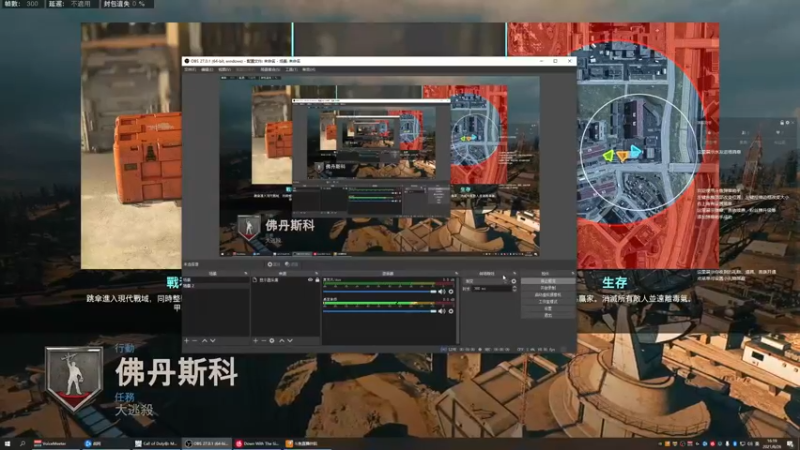Pop out the Scene Transitions dock panel
Image resolution: width=800 pixels, height=450 pixels.
(514, 273)
